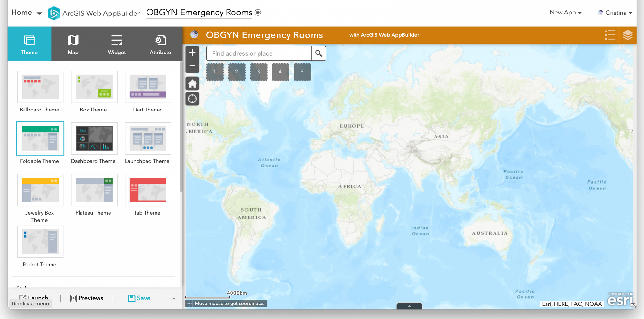The height and width of the screenshot is (319, 644).
Task: Zoom in on the map
Action: [192, 53]
